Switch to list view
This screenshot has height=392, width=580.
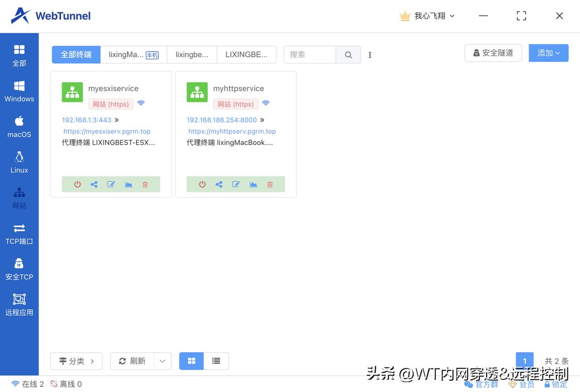pos(216,361)
